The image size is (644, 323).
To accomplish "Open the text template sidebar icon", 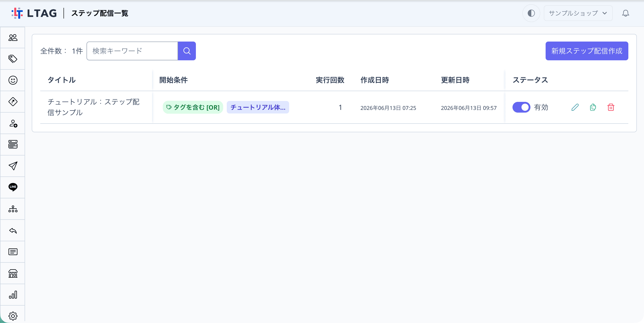I will click(x=13, y=252).
